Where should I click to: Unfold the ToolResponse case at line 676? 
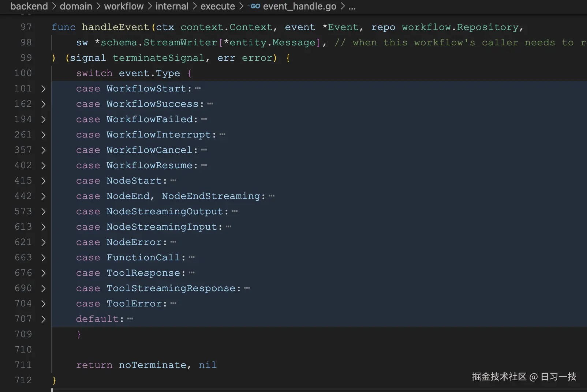click(43, 273)
